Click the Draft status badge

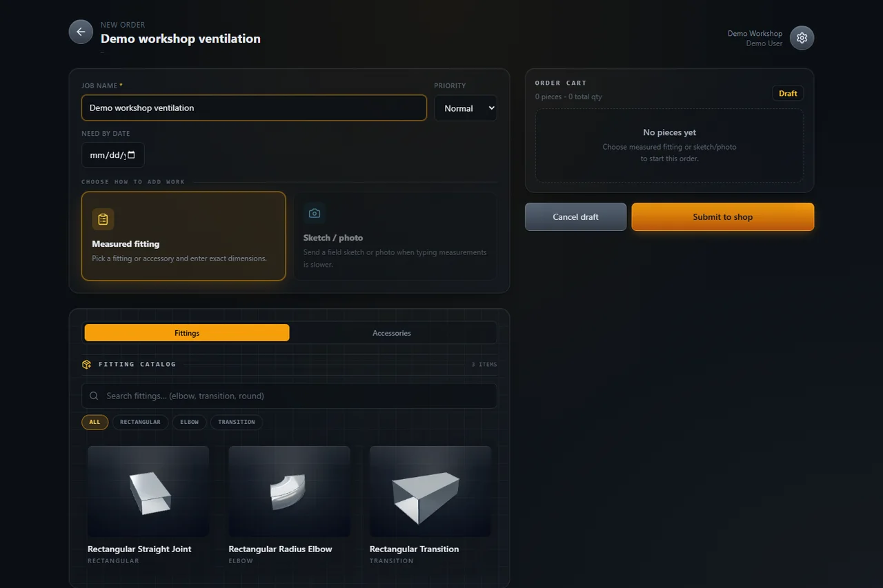coord(788,94)
